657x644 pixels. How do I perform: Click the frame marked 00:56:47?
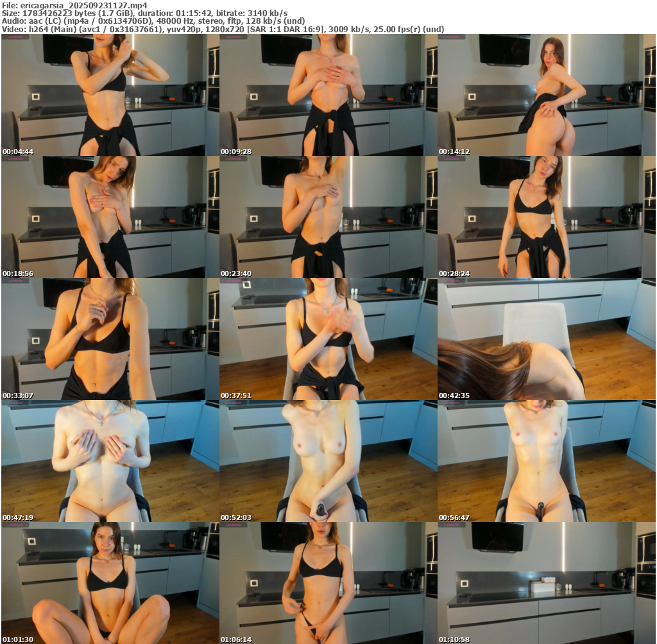point(546,461)
